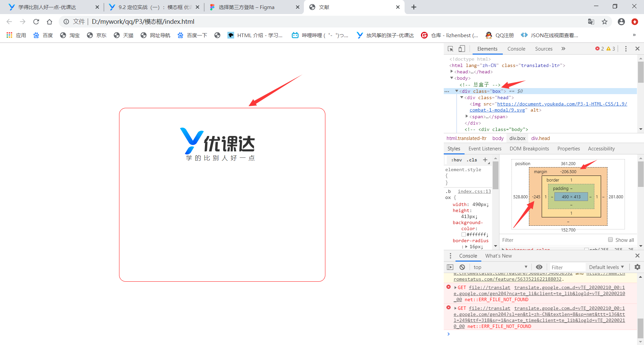Image resolution: width=644 pixels, height=345 pixels.
Task: Check the Show all checkbox
Action: 610,240
